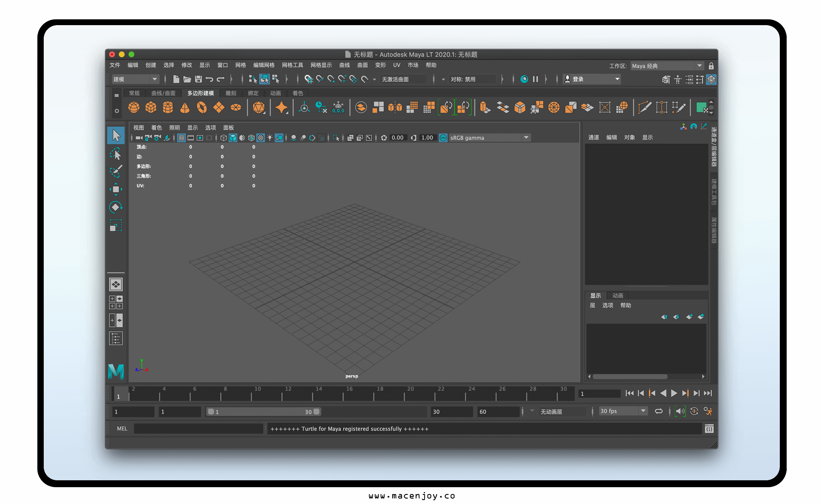Toggle sRGB gamma color management ON button
This screenshot has height=504, width=823.
click(443, 137)
